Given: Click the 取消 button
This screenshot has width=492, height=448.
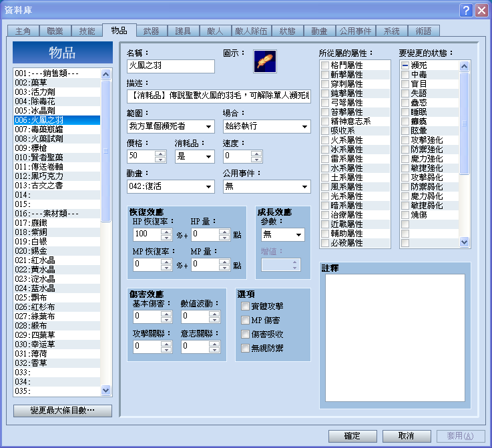Looking at the screenshot, I should click(x=407, y=436).
